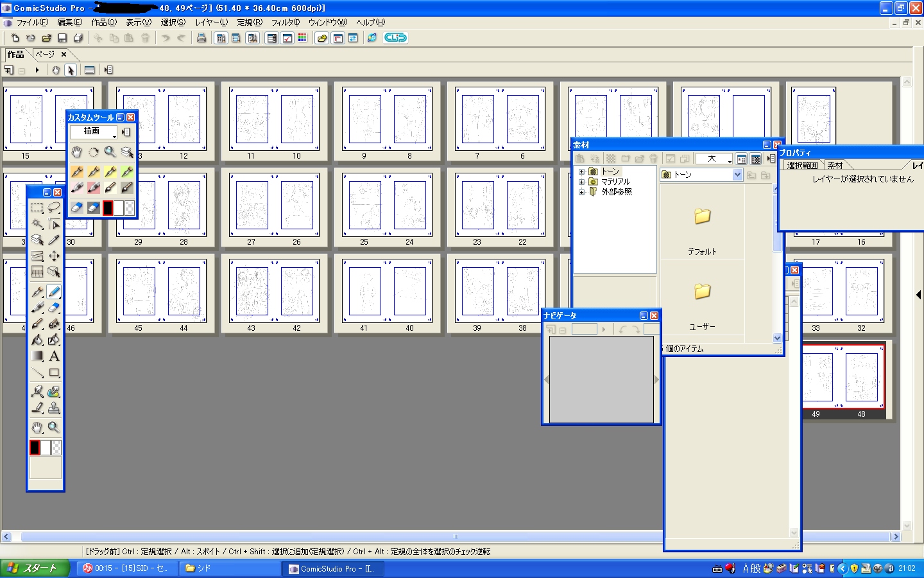Switch to the 選択範囲 tab in プロパティ

click(802, 165)
